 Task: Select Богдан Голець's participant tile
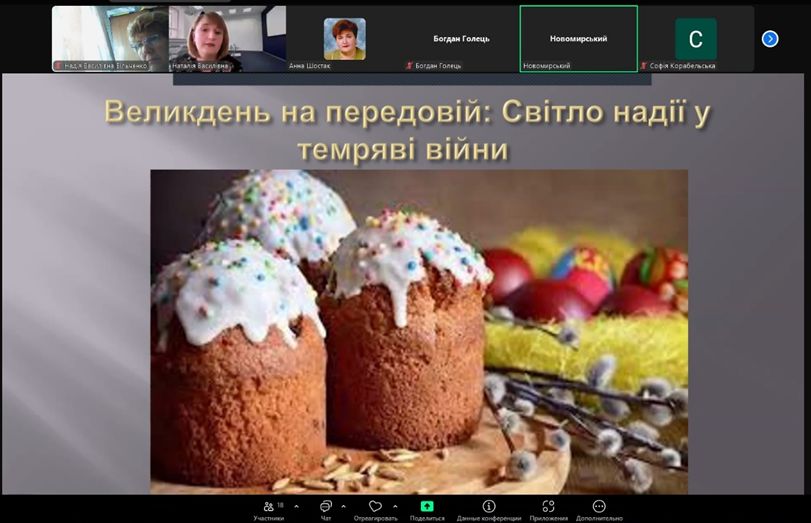[x=461, y=39]
